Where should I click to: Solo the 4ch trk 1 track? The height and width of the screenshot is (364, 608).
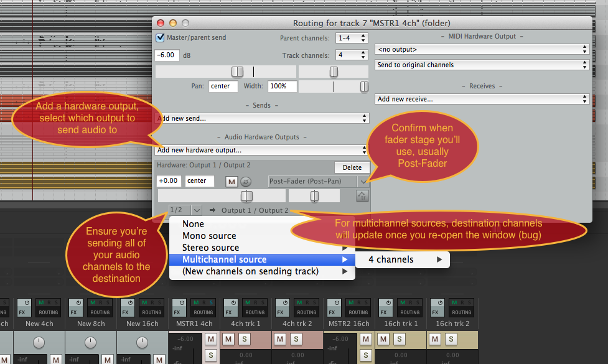[x=245, y=339]
